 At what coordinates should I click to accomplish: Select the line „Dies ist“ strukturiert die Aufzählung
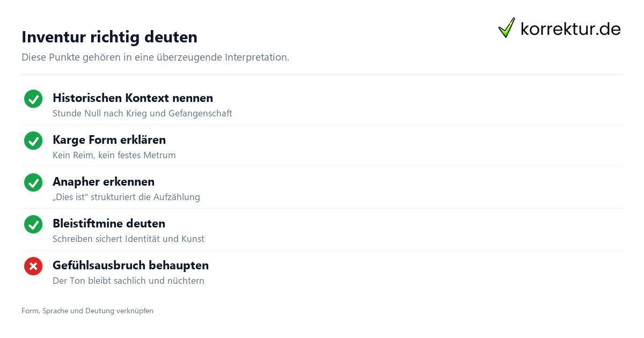(126, 197)
